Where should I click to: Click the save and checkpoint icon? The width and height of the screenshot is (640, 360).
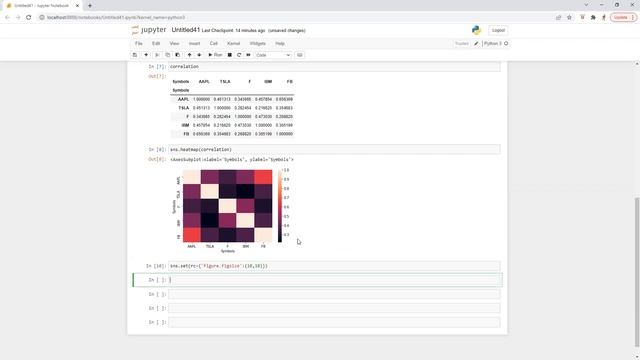(135, 55)
